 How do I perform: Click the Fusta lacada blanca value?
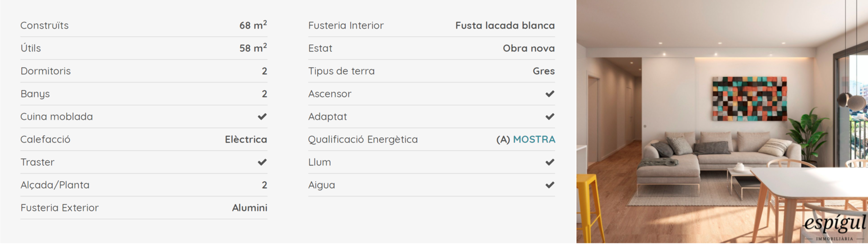505,25
